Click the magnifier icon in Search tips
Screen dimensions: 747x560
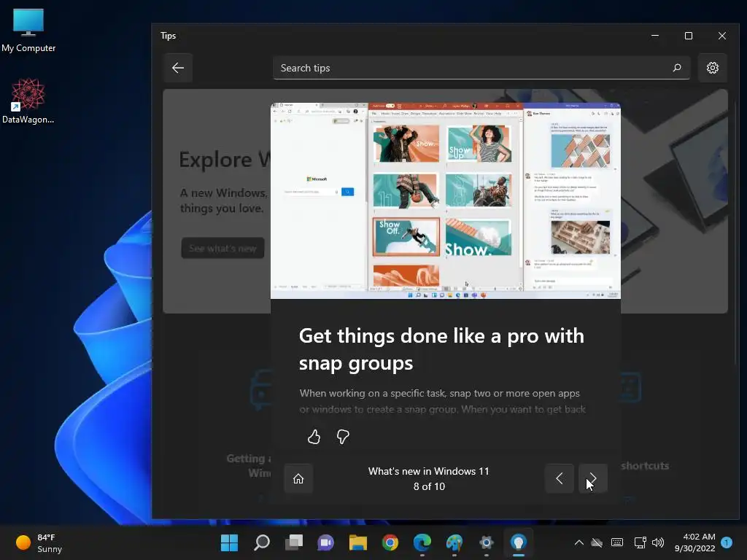point(677,68)
